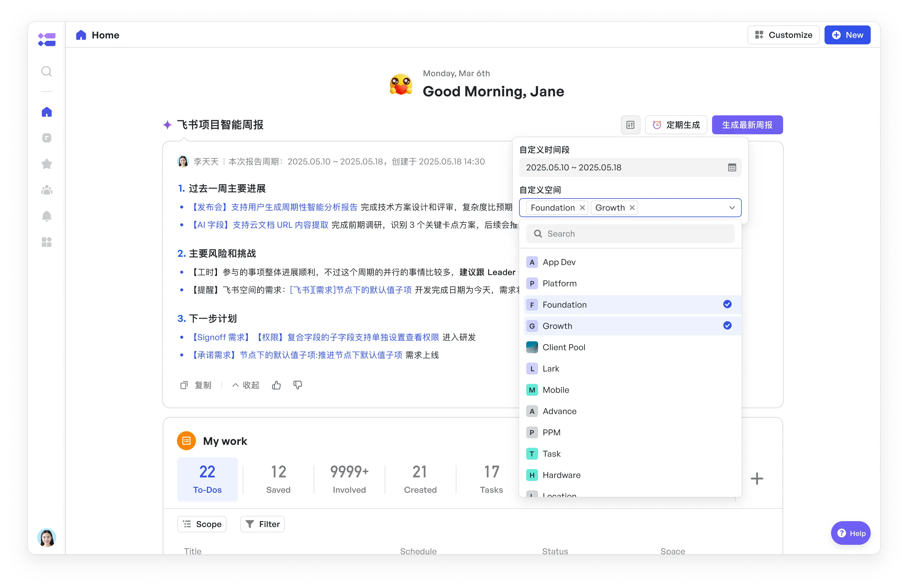Switch to the Saved tab
Viewport: 908px width, 588px height.
pos(278,479)
